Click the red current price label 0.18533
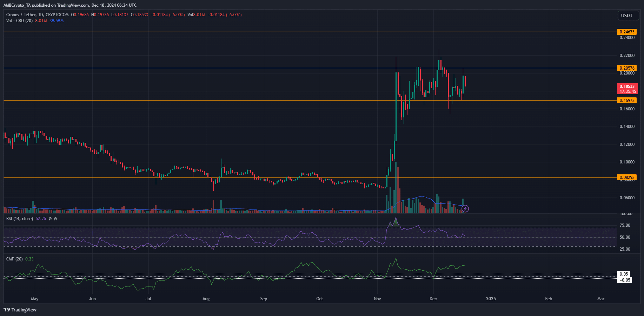This screenshot has width=644, height=316. 627,89
